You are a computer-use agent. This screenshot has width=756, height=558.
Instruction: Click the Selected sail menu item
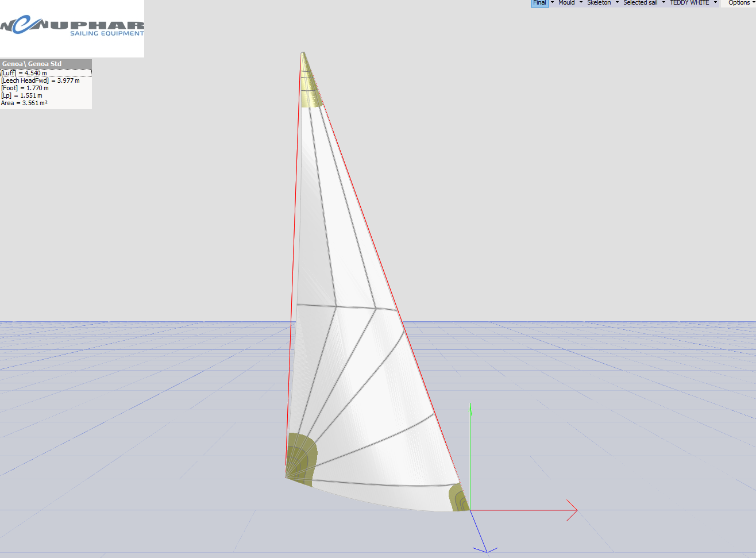tap(640, 3)
